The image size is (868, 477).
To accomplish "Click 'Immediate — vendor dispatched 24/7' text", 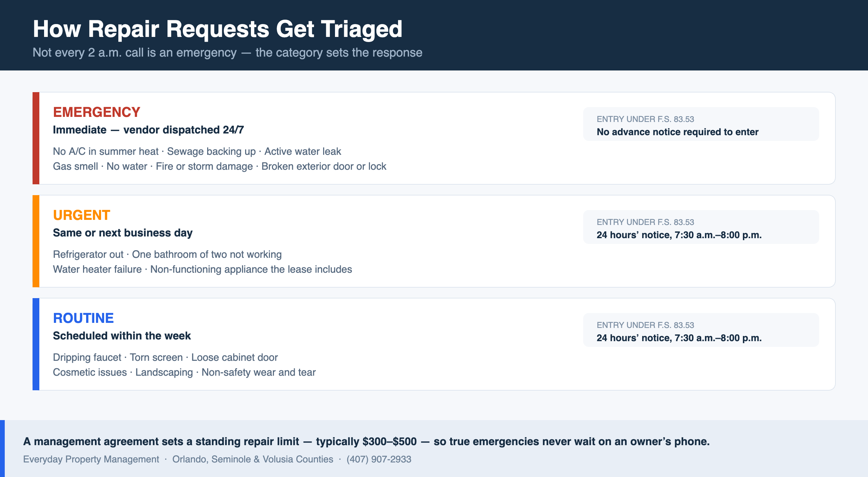I will pyautogui.click(x=149, y=130).
